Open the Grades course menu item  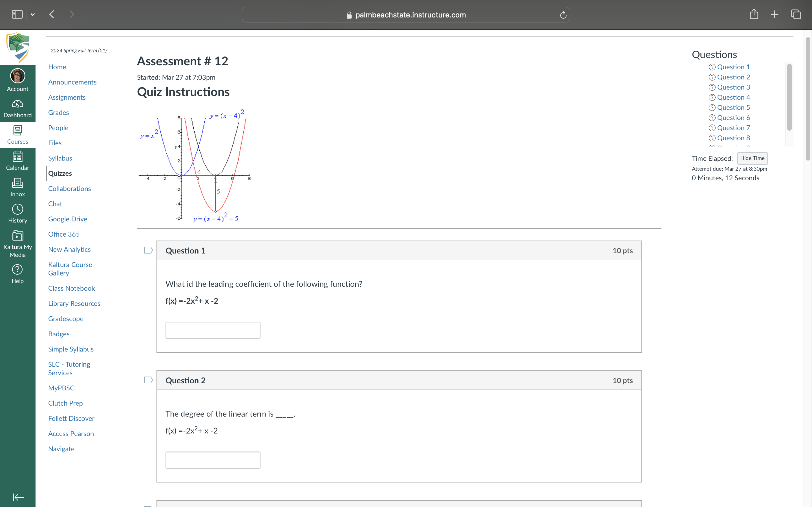coord(58,113)
